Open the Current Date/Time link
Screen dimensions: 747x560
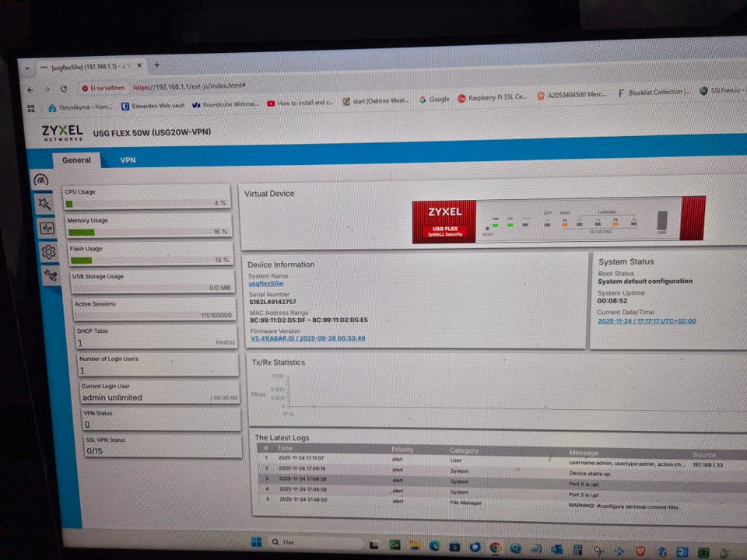[x=647, y=321]
